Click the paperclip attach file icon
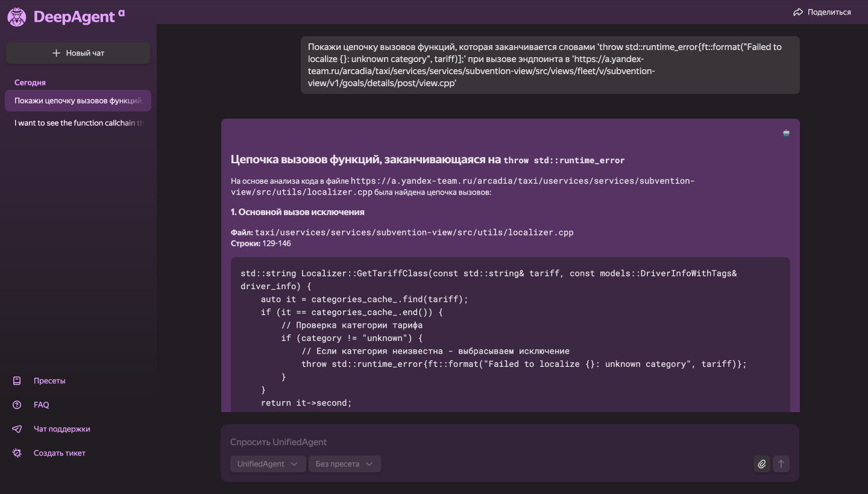 (x=762, y=464)
